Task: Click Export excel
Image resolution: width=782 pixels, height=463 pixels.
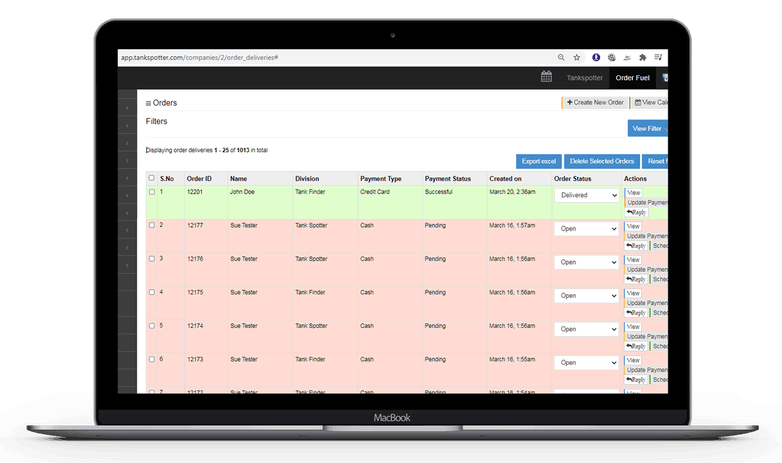Action: pos(539,161)
